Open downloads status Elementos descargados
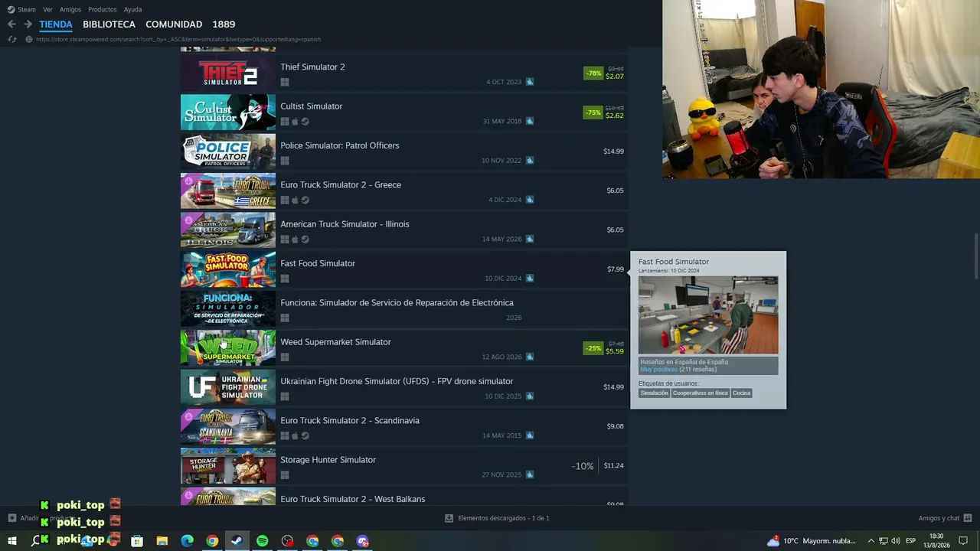The image size is (980, 551). [498, 518]
